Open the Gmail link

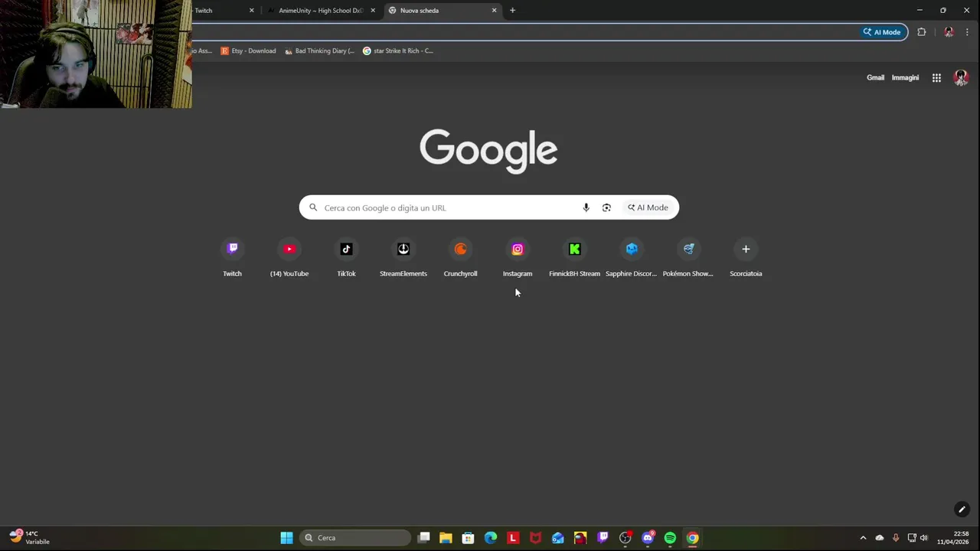coord(875,77)
